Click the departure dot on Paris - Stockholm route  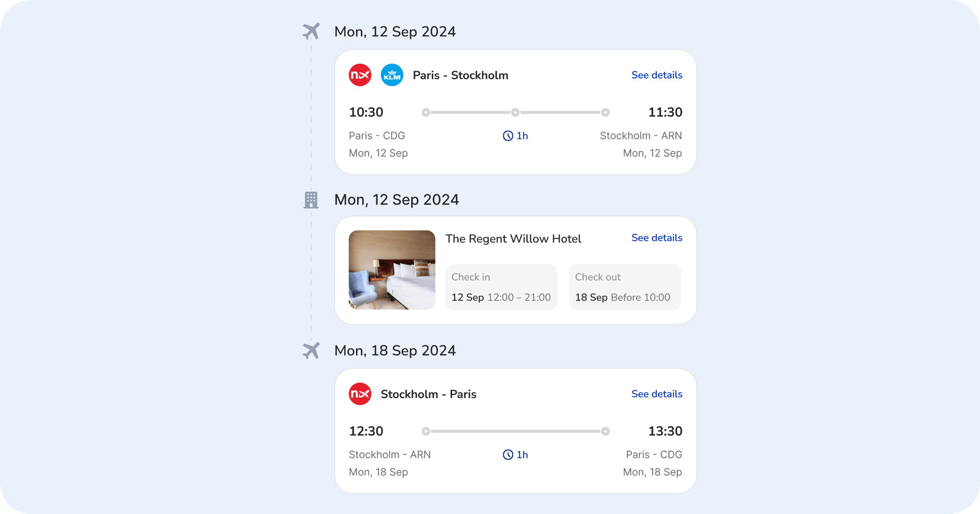click(x=426, y=112)
